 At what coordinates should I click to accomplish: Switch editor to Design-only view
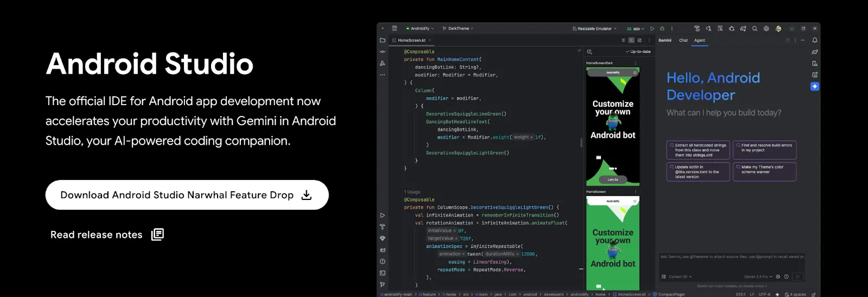pos(640,40)
